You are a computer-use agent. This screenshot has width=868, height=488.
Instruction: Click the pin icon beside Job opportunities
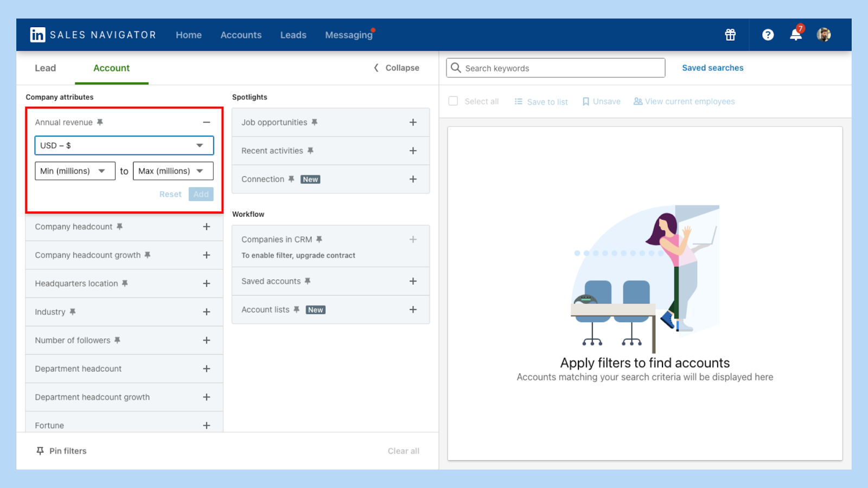click(314, 123)
